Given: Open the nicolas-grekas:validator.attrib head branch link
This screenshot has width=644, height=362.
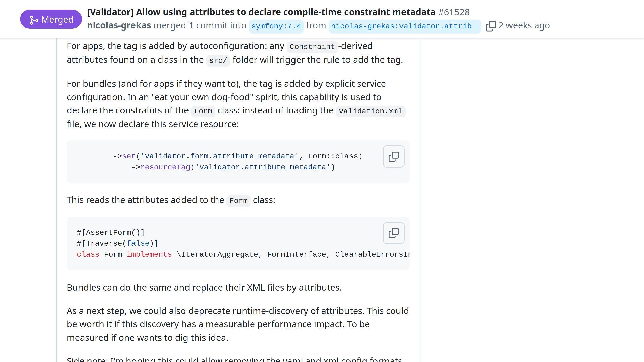Looking at the screenshot, I should 404,26.
